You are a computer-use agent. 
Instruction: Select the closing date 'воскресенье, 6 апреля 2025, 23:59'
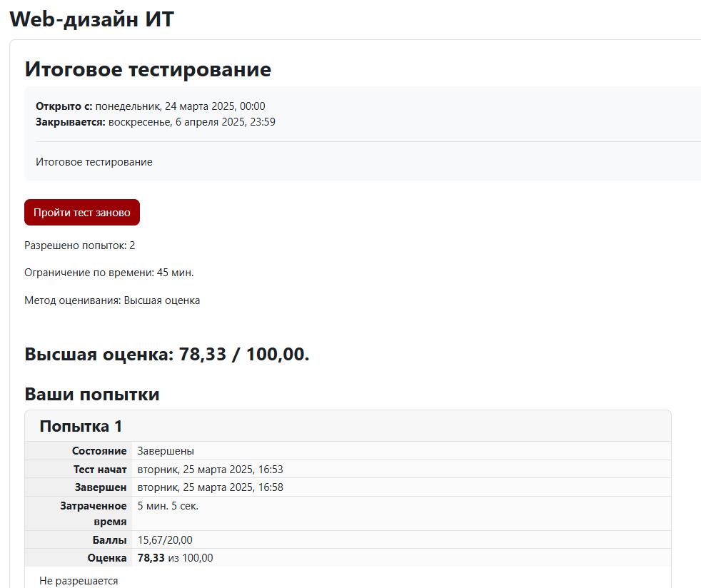coord(192,122)
